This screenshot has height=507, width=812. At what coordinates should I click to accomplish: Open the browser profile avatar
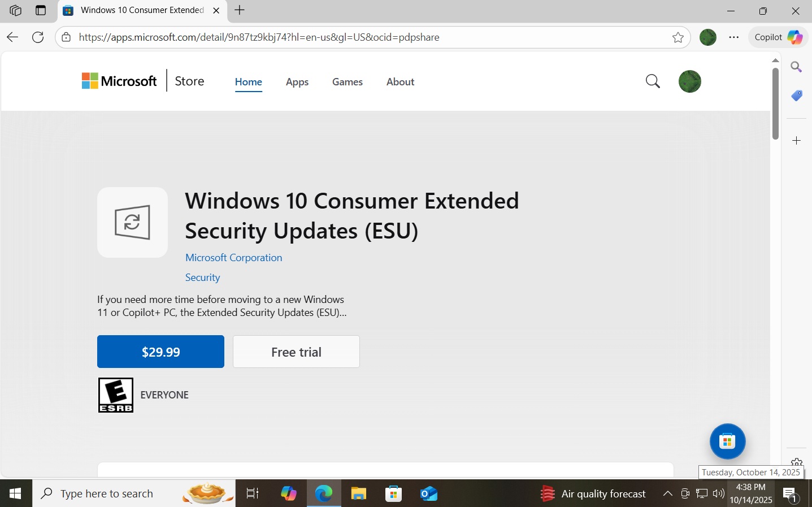[708, 37]
